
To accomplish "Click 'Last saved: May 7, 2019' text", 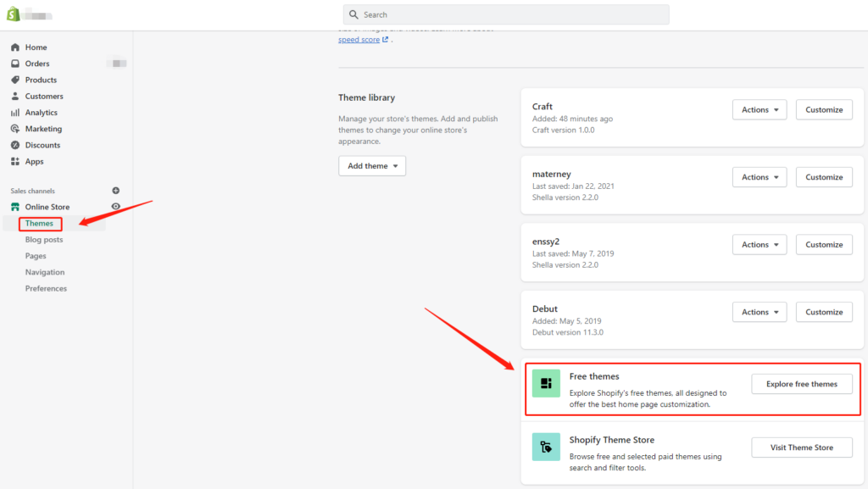I will click(x=573, y=253).
